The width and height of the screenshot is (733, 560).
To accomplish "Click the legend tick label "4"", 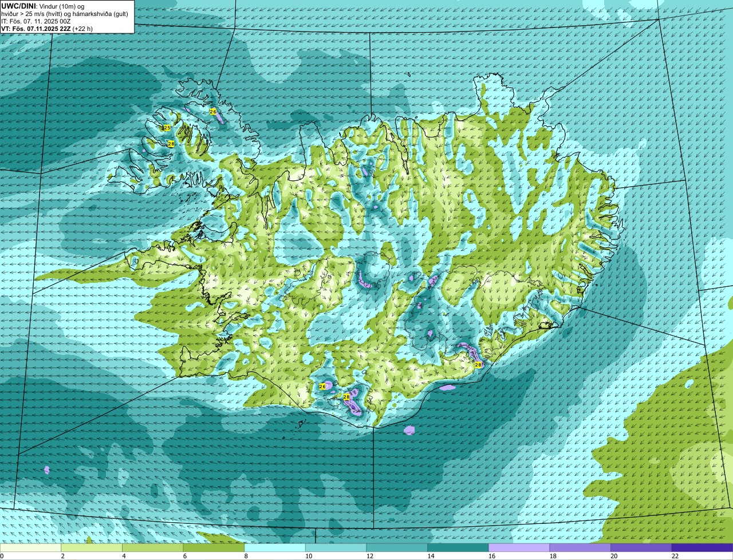I will click(x=124, y=556).
